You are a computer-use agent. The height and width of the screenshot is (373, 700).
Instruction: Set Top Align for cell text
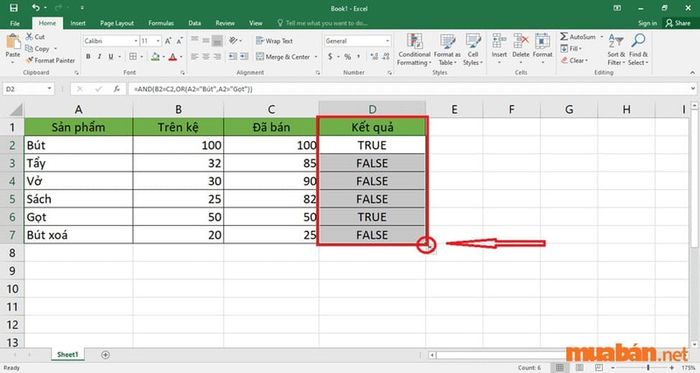tap(195, 40)
